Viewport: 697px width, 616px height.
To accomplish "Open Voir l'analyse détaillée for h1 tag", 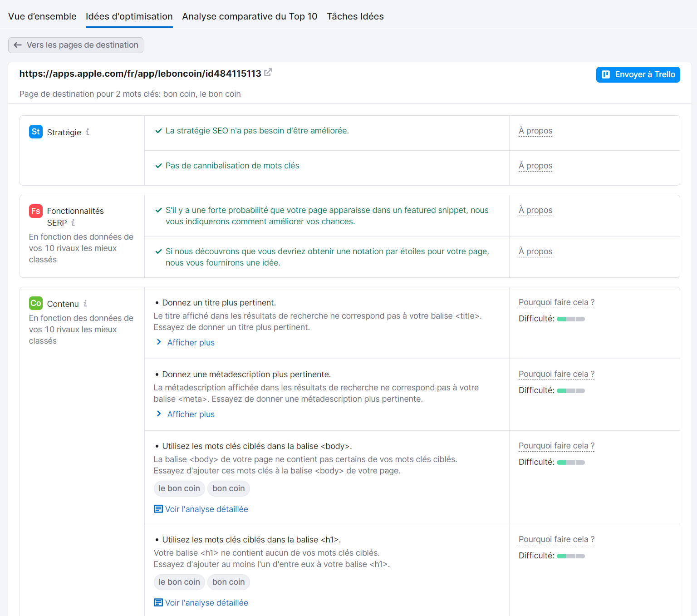I will coord(206,603).
